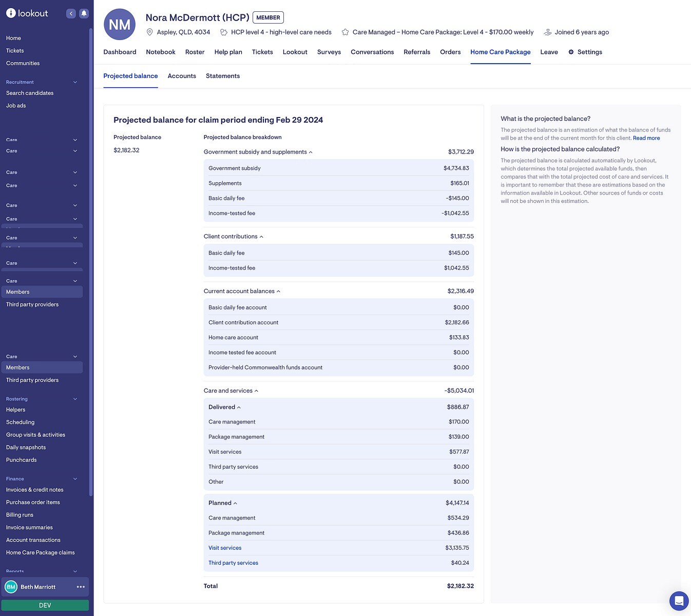Click the Read more link
691x616 pixels.
pyautogui.click(x=646, y=138)
